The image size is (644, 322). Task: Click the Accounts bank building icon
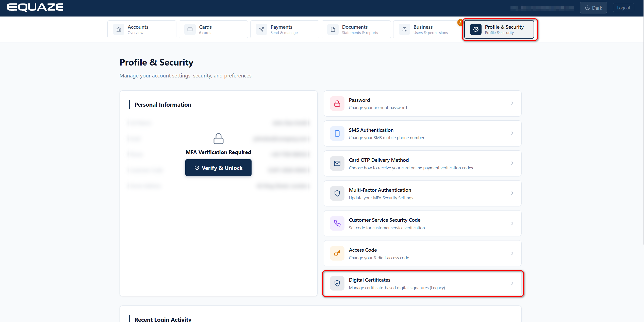coord(119,29)
